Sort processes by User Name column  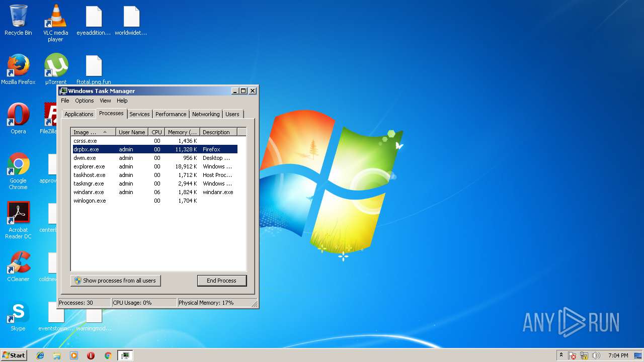tap(132, 132)
